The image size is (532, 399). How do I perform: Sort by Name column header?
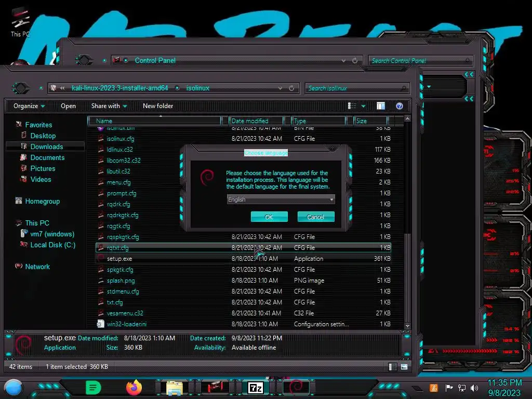click(154, 121)
